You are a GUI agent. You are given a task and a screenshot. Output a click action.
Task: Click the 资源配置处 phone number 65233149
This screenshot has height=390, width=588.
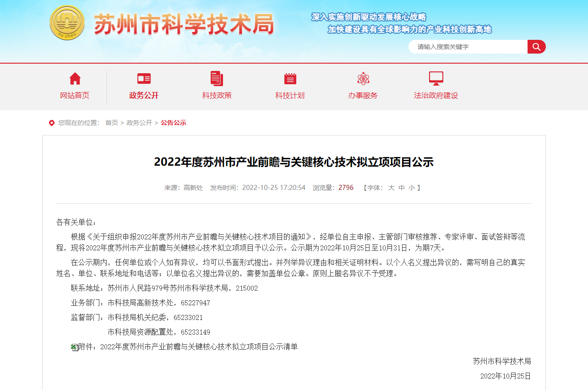pos(196,332)
